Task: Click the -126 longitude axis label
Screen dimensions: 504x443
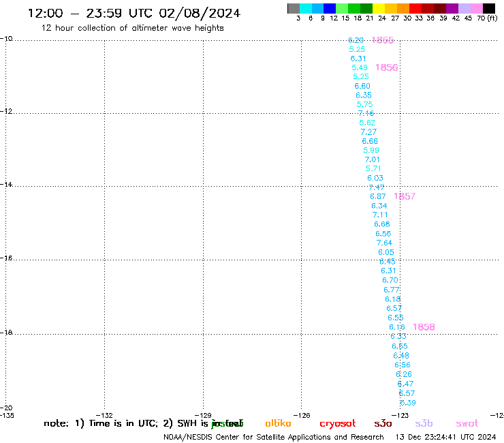Action: click(x=302, y=415)
